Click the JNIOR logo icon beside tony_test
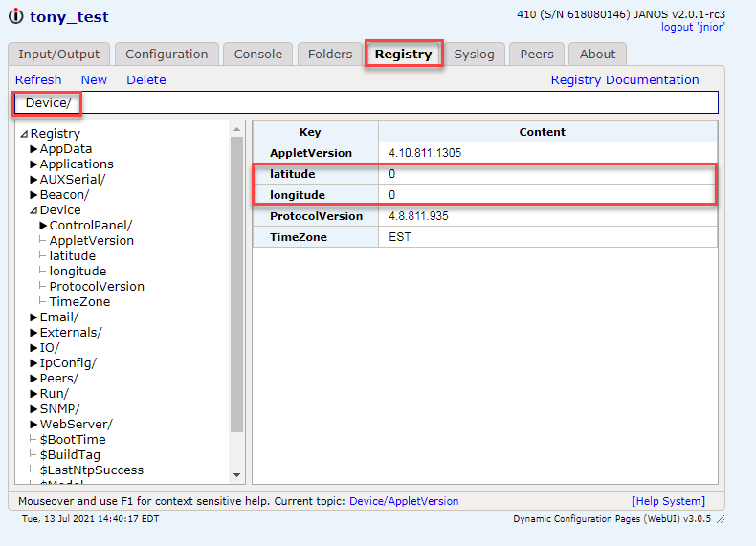This screenshot has width=756, height=546. pyautogui.click(x=16, y=16)
